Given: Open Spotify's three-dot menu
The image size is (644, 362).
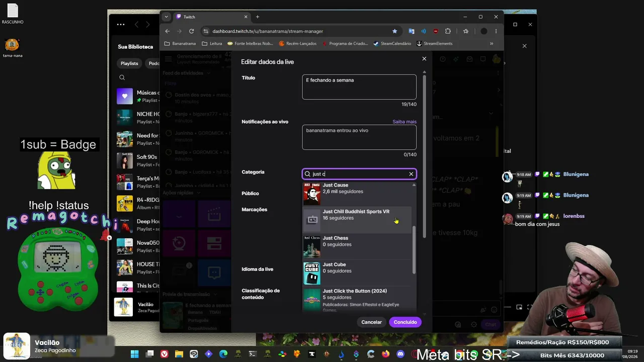Looking at the screenshot, I should pyautogui.click(x=121, y=24).
